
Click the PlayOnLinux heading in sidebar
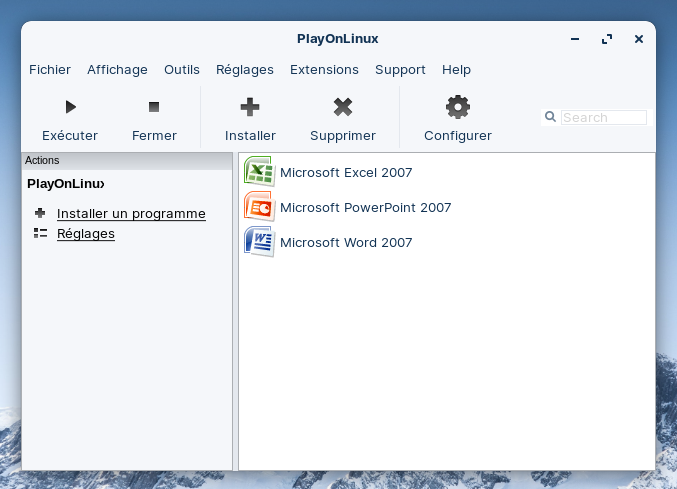coord(66,184)
